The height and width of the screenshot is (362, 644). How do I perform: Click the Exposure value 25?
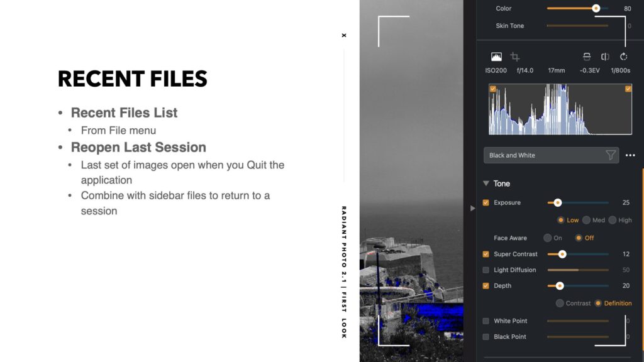pyautogui.click(x=626, y=203)
